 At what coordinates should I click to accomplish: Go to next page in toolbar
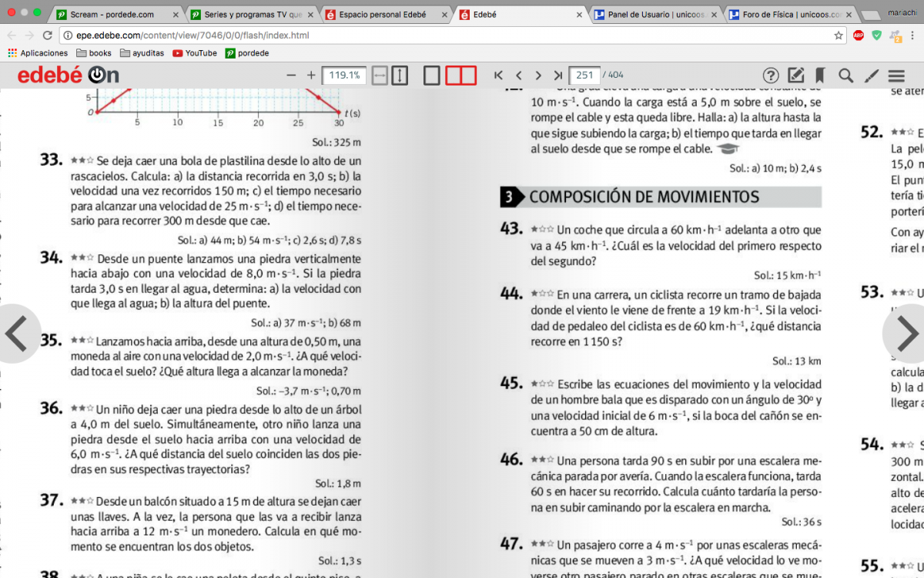538,76
